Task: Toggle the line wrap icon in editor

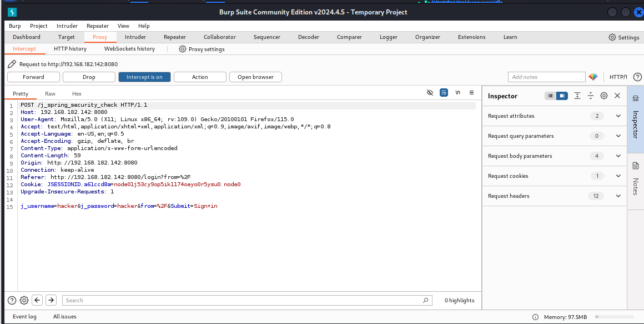Action: click(444, 93)
